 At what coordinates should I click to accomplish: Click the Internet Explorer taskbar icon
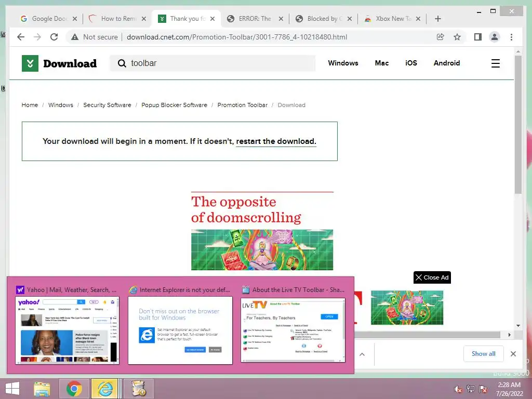(105, 389)
